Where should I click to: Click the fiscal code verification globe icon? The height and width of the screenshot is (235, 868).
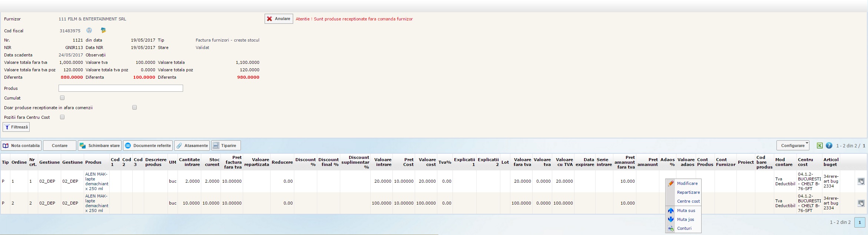tap(89, 30)
